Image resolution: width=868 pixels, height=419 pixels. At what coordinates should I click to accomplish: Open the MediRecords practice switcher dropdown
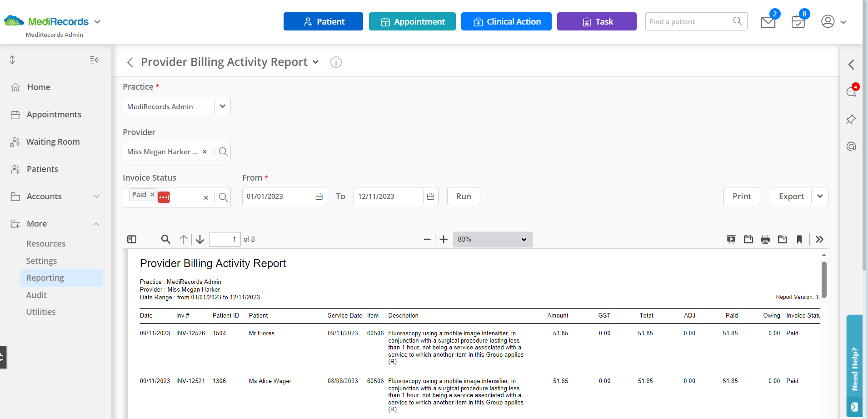coord(97,22)
